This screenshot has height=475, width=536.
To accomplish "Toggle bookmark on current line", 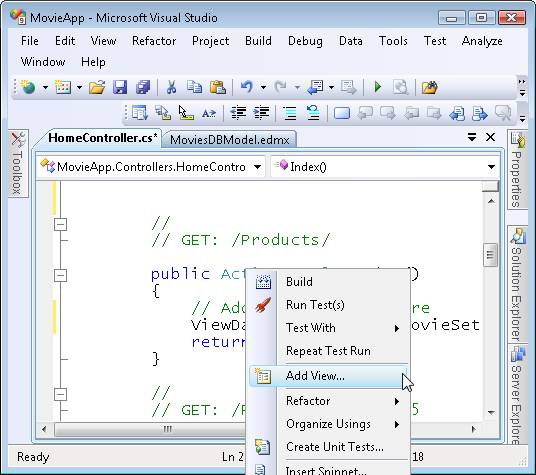I will 342,113.
